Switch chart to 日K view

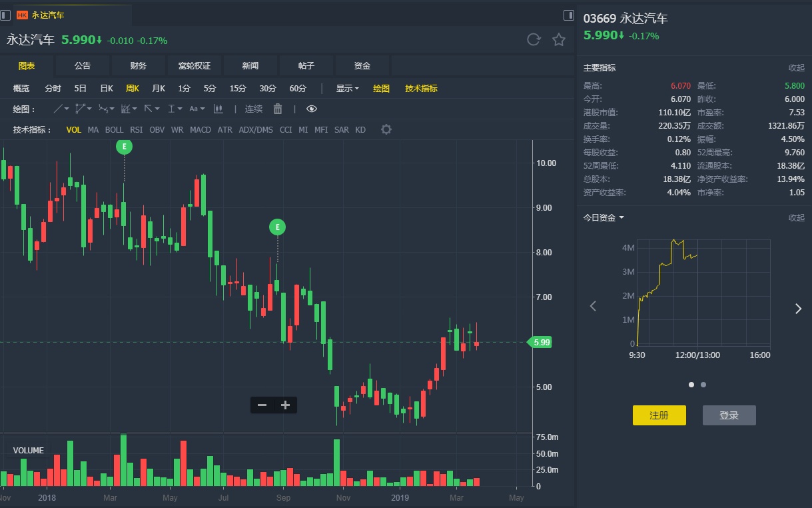click(x=107, y=88)
